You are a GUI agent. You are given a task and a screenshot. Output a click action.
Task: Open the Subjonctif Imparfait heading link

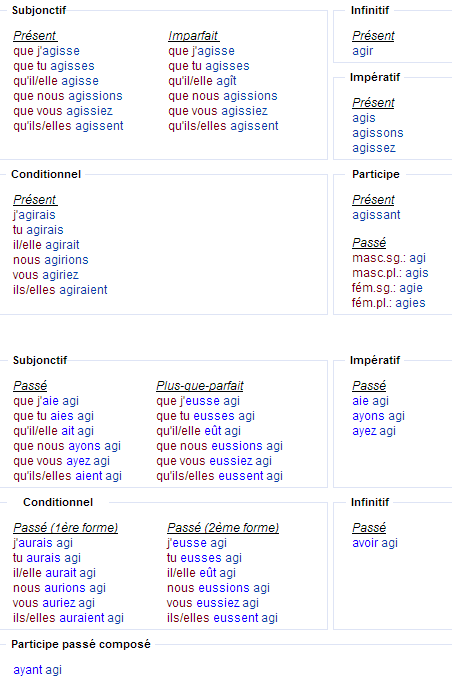(x=193, y=36)
